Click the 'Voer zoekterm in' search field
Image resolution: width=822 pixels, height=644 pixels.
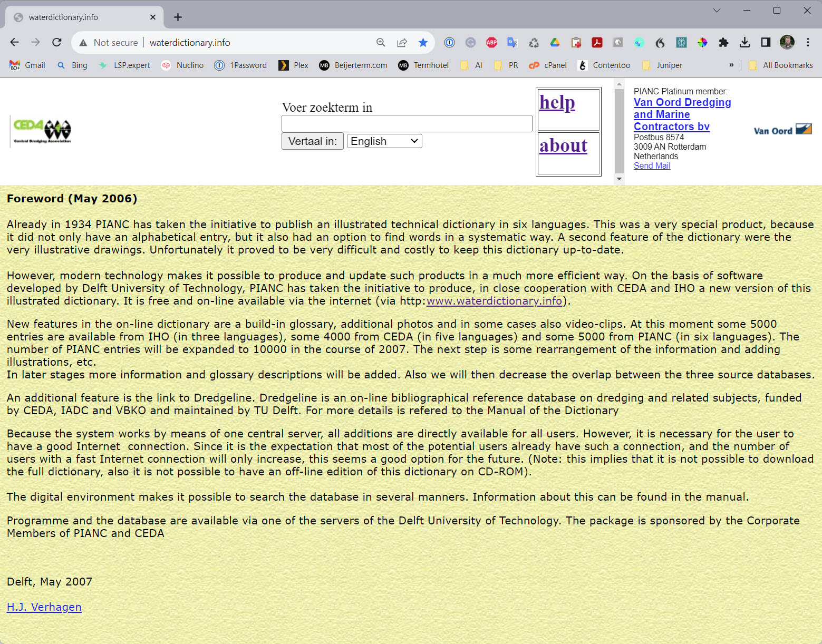tap(407, 123)
